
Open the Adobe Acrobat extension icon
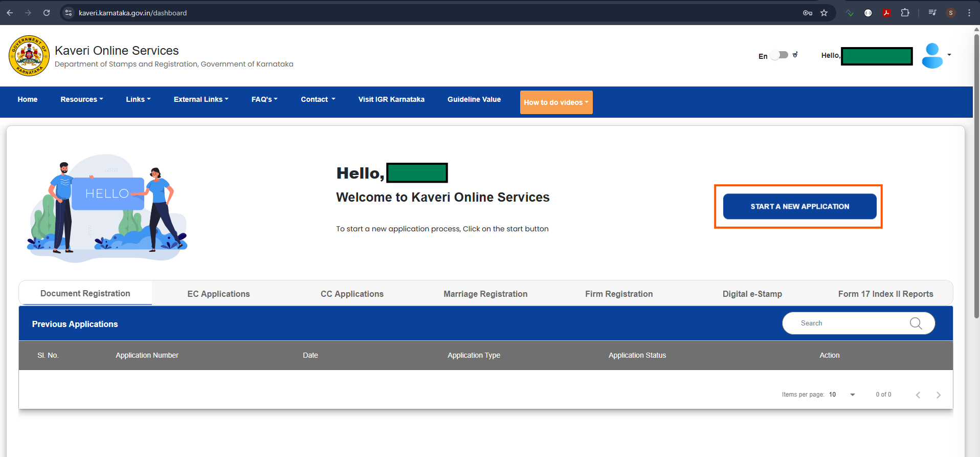887,13
